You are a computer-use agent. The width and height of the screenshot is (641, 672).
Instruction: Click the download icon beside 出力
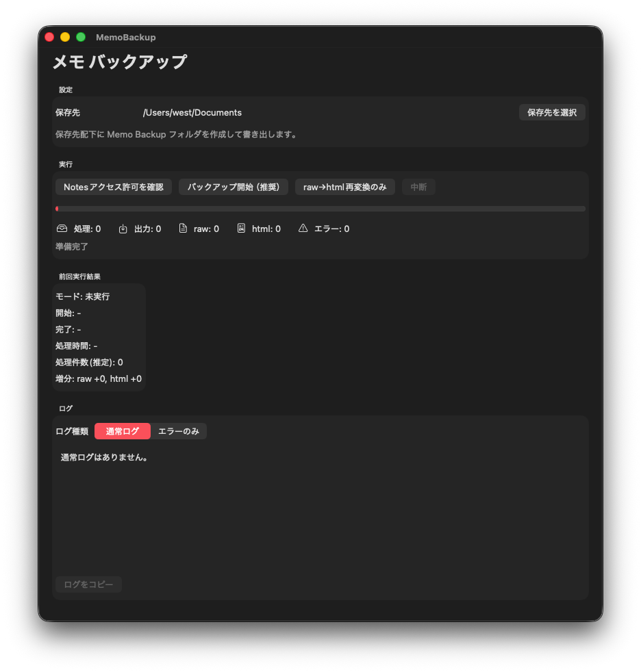point(123,229)
